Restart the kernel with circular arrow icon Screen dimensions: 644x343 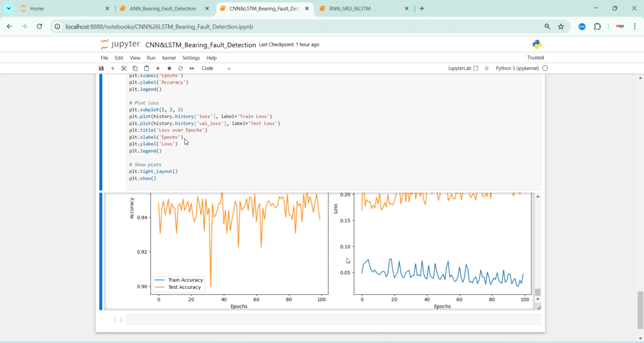(x=180, y=68)
